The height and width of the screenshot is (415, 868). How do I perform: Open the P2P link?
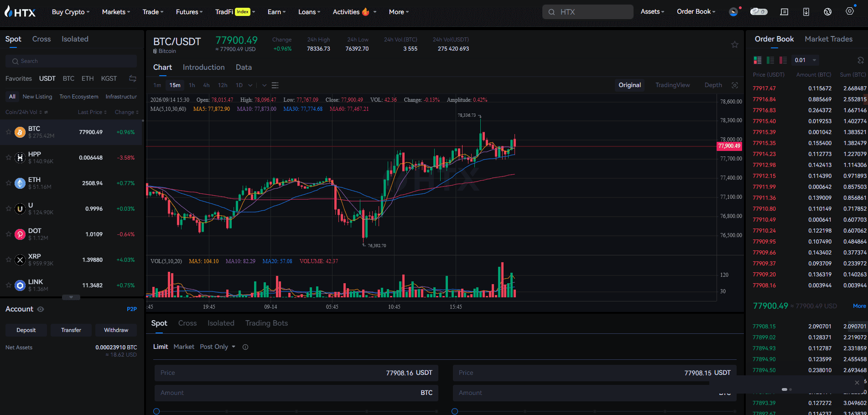(132, 309)
